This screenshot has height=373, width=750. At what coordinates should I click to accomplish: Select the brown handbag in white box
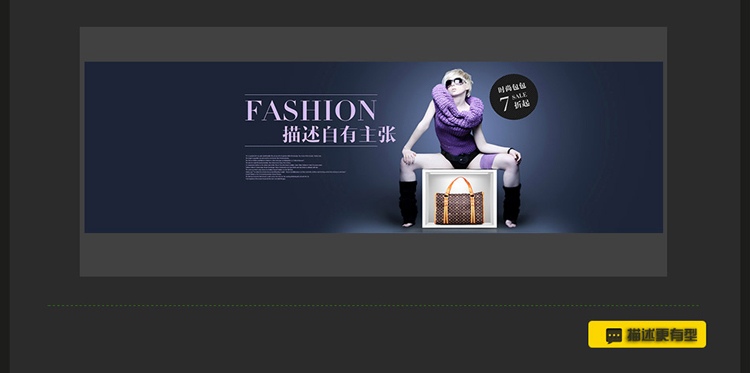pyautogui.click(x=459, y=201)
